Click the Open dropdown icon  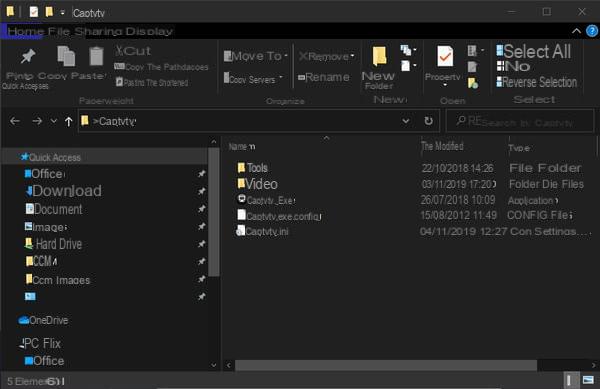(x=476, y=50)
